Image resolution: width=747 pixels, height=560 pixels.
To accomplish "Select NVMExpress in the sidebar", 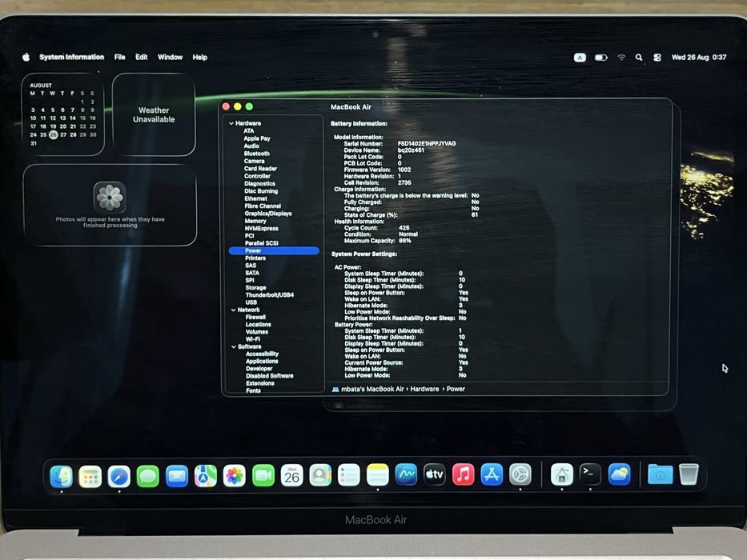I will tap(262, 229).
